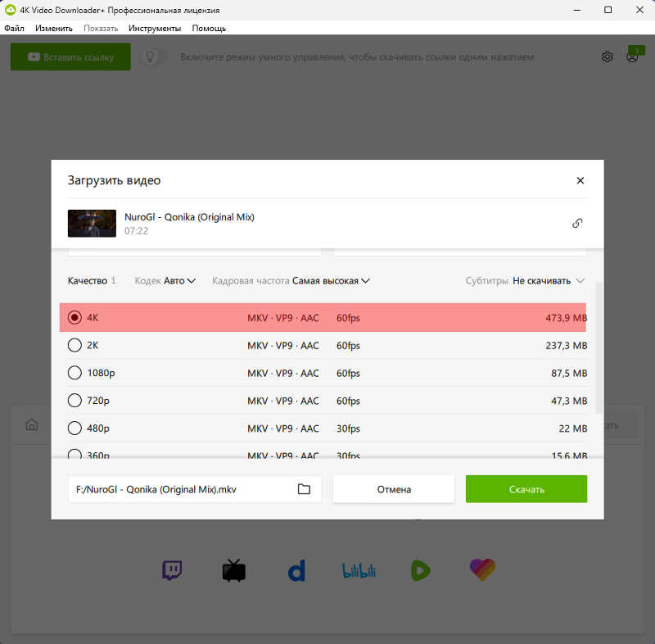The width and height of the screenshot is (655, 644).
Task: Open settings gear in main window
Action: [x=607, y=57]
